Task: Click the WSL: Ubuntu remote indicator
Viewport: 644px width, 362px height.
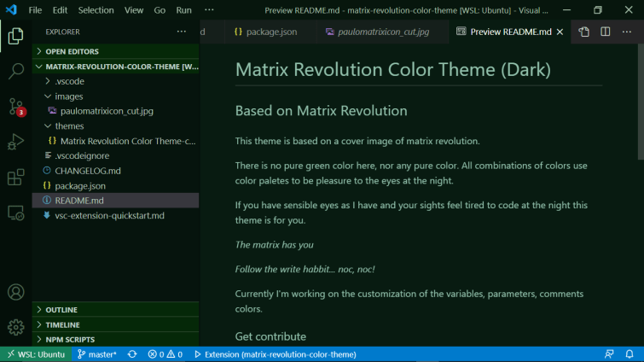Action: (x=36, y=354)
